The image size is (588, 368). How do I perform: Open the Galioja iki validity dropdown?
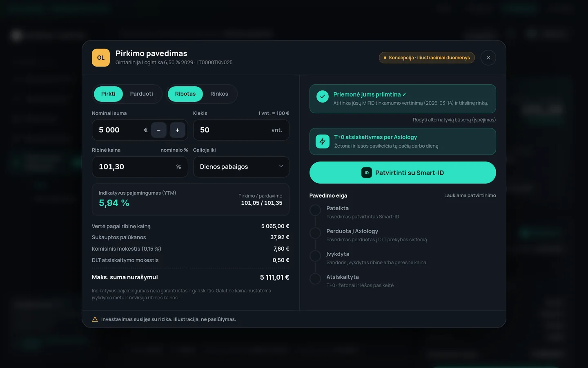(241, 167)
